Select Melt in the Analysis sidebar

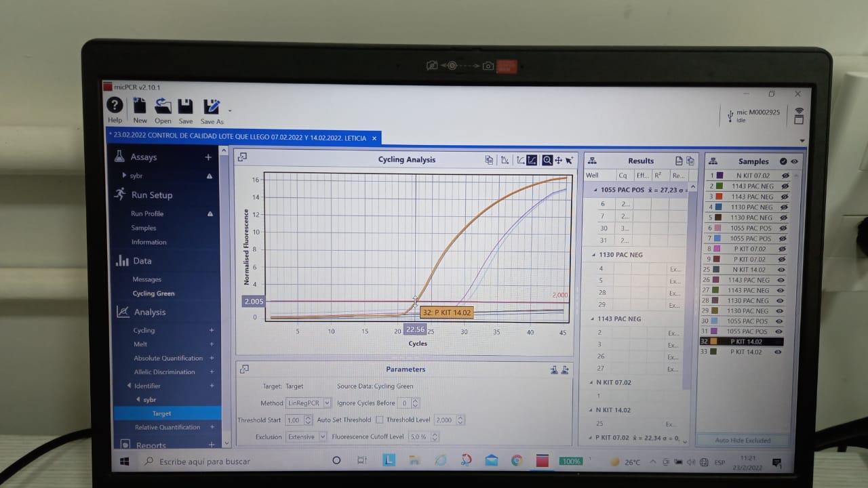pos(140,344)
